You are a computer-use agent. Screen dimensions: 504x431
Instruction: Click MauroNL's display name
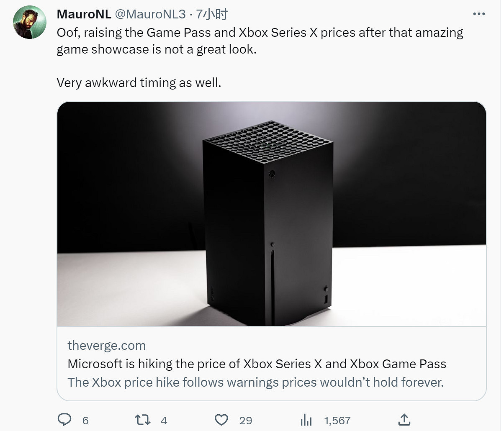tap(84, 14)
